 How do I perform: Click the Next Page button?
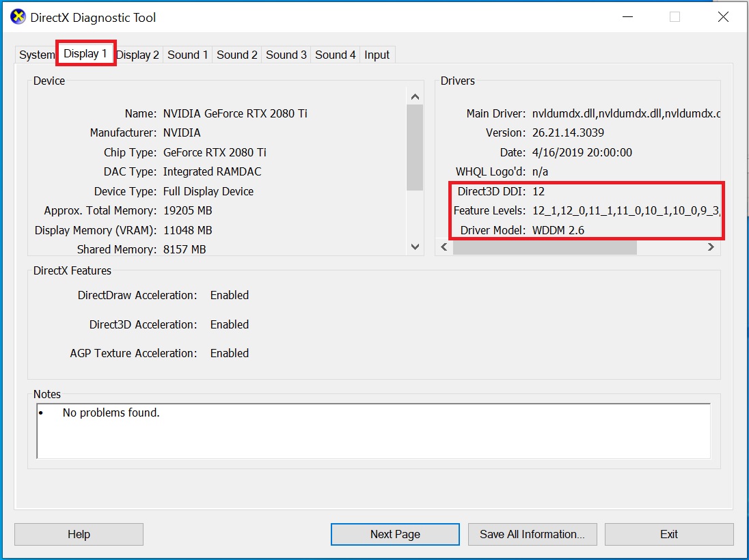395,534
